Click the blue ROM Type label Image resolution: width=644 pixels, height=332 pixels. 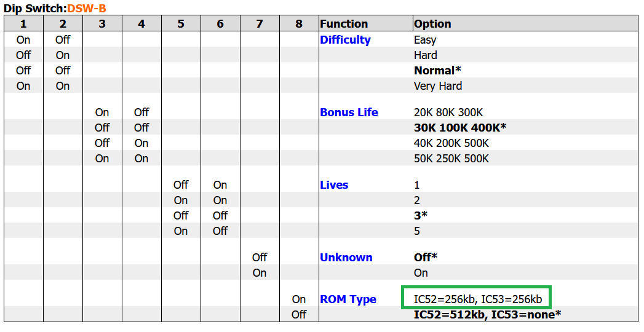coord(348,299)
